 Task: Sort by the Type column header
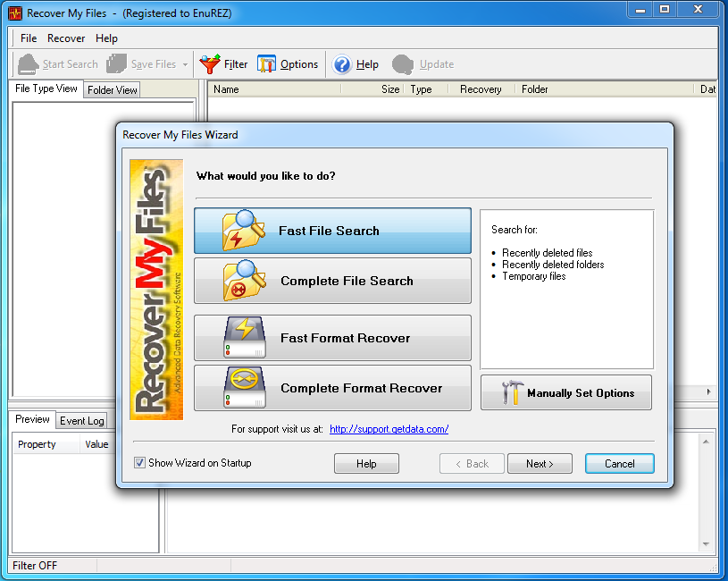tap(426, 89)
